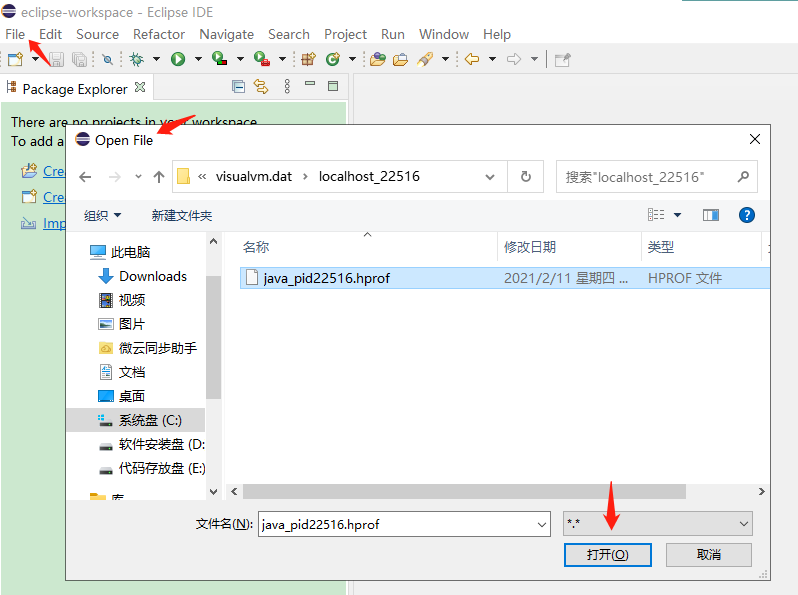Click the Collapse All icon in Package Explorer
The height and width of the screenshot is (595, 798).
pos(238,87)
